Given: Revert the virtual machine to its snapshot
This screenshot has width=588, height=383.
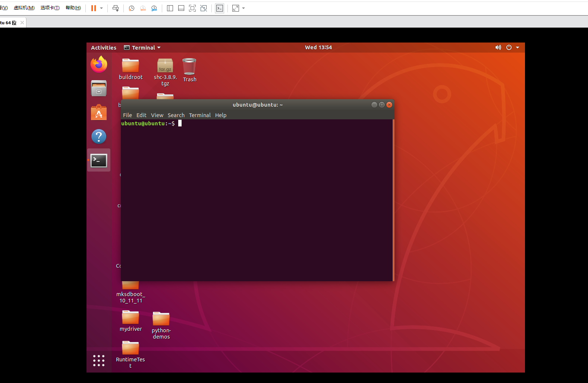Looking at the screenshot, I should click(143, 8).
